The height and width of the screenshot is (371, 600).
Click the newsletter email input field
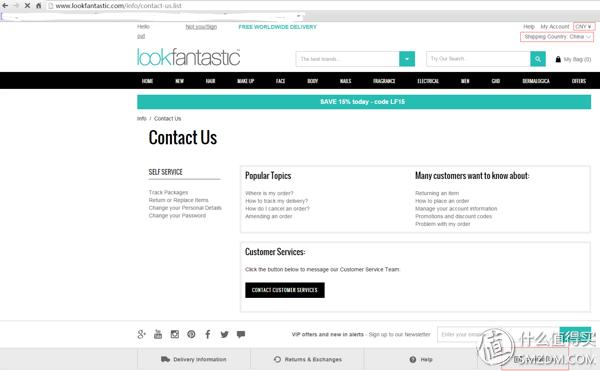[x=498, y=334]
